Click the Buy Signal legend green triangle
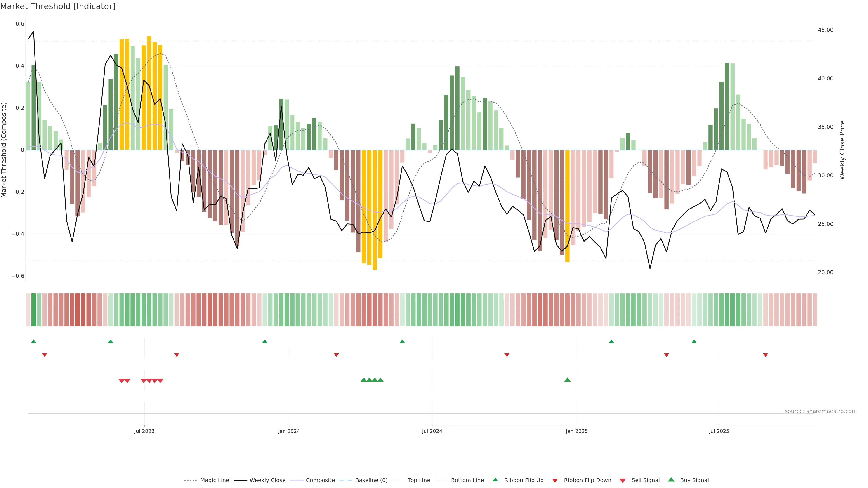This screenshot has height=488, width=868. (x=671, y=480)
